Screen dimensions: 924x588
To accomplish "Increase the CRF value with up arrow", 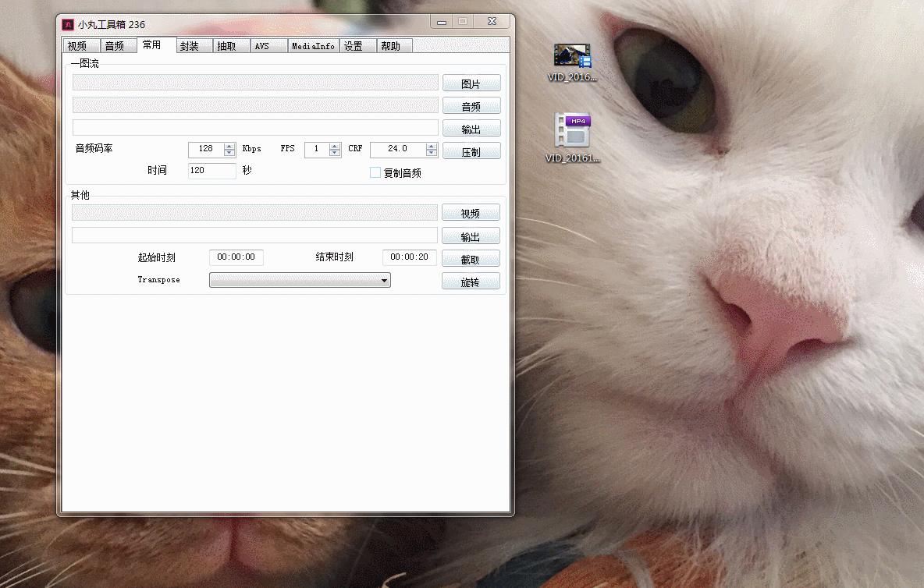I will coord(432,145).
